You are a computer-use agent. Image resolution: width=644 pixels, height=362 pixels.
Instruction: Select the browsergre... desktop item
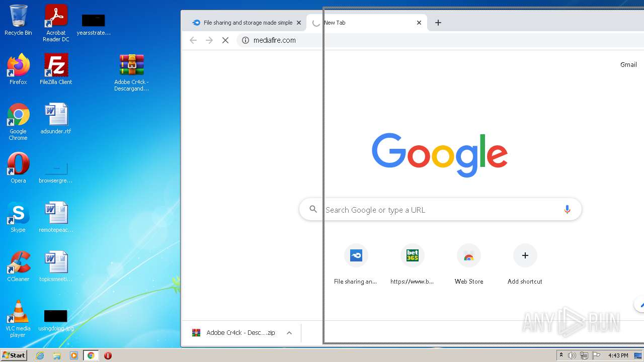click(56, 172)
